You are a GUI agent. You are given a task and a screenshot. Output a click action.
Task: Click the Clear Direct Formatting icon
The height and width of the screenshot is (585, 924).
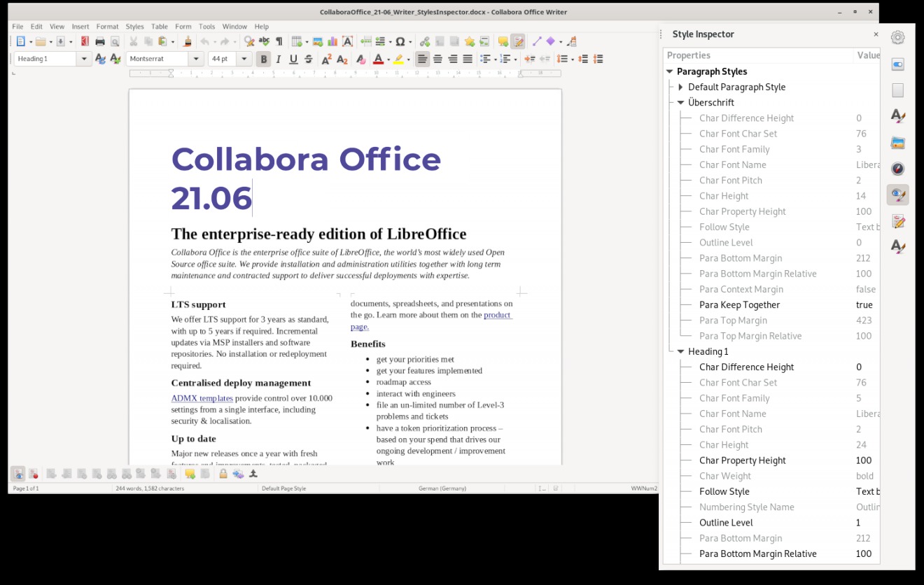[x=360, y=59]
